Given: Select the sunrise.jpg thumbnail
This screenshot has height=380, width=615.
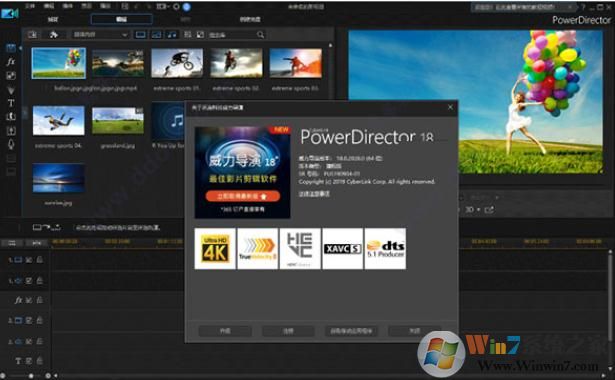Looking at the screenshot, I should (x=58, y=178).
